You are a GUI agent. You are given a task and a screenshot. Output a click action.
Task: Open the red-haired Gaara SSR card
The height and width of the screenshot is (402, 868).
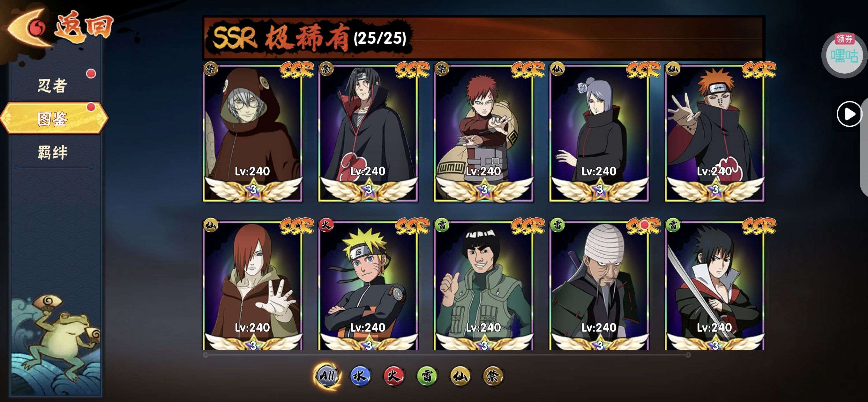pyautogui.click(x=484, y=133)
